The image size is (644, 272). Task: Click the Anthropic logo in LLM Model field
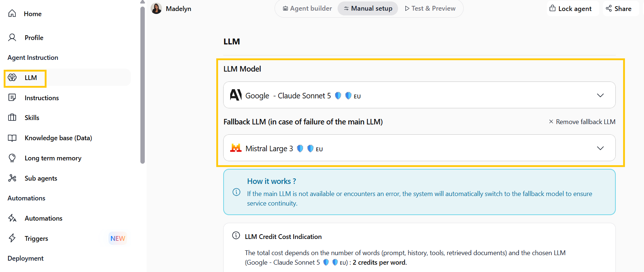236,95
